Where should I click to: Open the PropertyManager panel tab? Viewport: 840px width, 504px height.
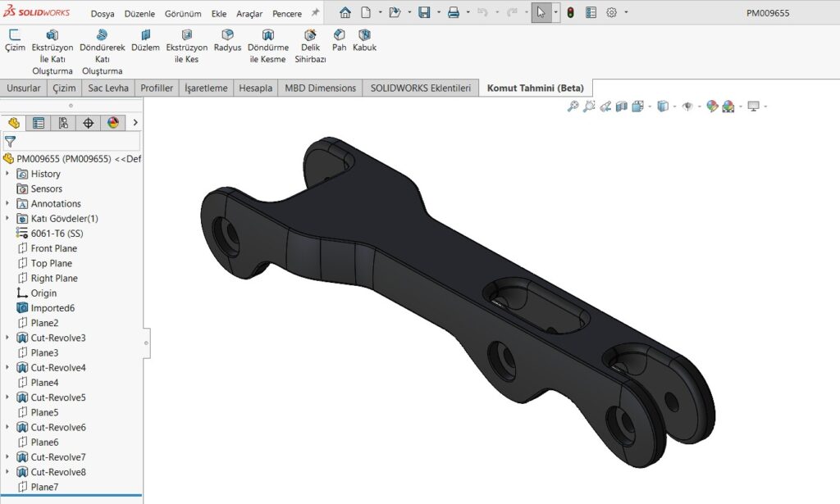point(38,123)
